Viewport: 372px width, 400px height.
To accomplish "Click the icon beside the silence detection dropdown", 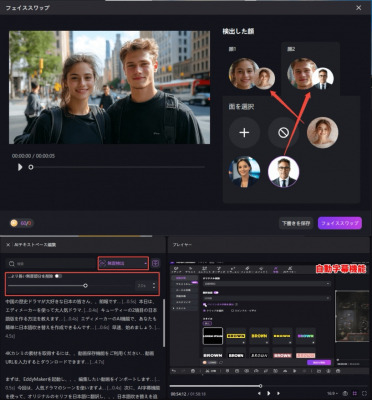I will [x=155, y=263].
